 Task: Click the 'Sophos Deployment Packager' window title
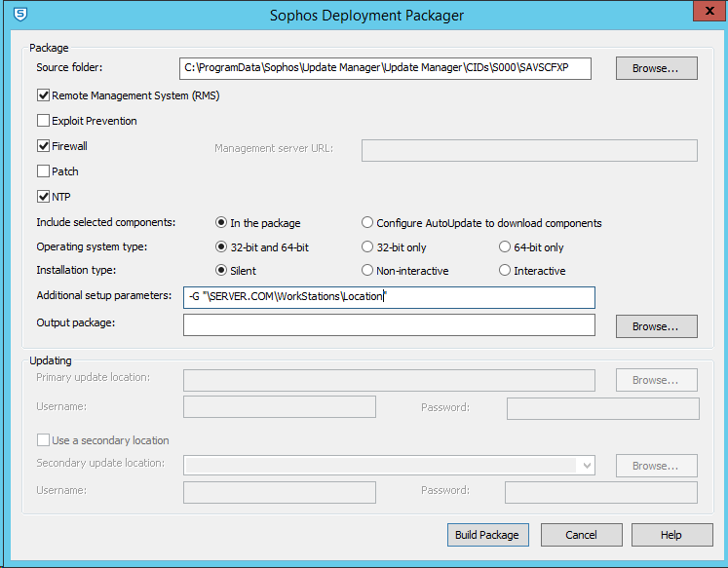[366, 16]
